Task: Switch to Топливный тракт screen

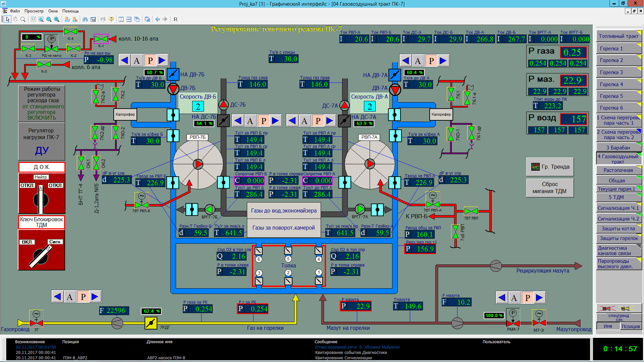Action: [x=619, y=36]
